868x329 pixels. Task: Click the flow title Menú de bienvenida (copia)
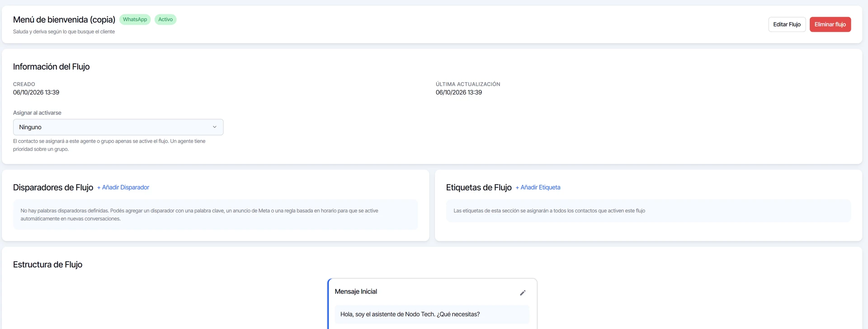64,19
